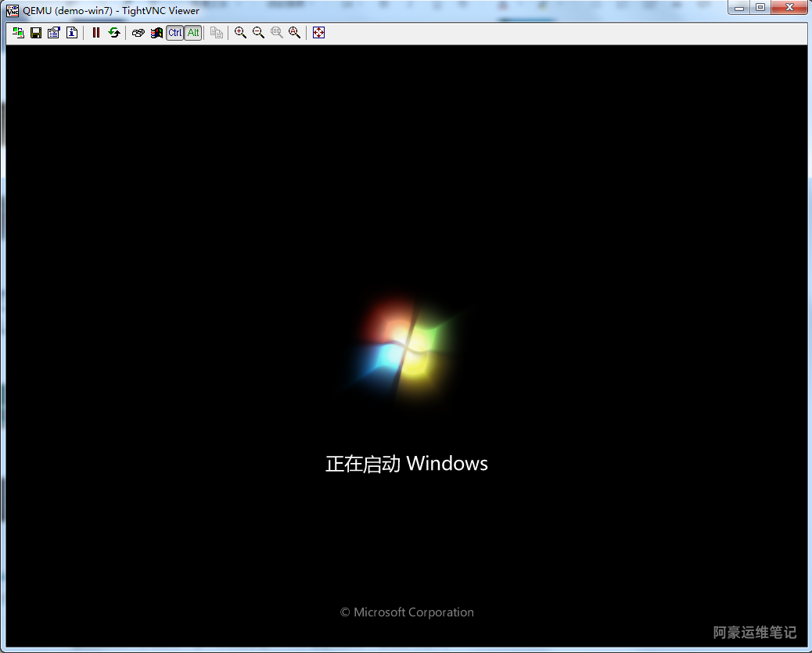The image size is (812, 653).
Task: Switch viewer to full screen mode
Action: click(x=318, y=33)
